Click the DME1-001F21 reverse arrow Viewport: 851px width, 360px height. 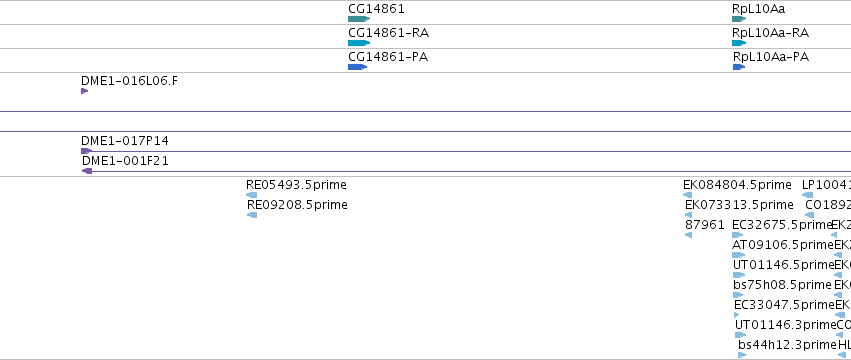pyautogui.click(x=87, y=171)
